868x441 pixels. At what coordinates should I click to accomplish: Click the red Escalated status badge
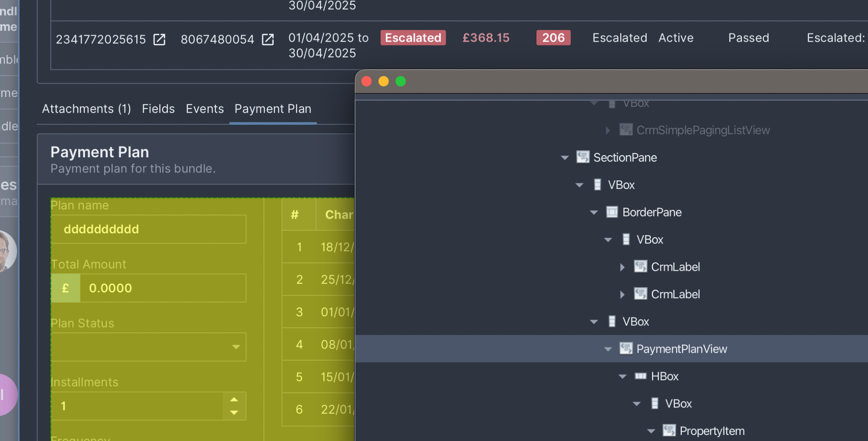[413, 38]
